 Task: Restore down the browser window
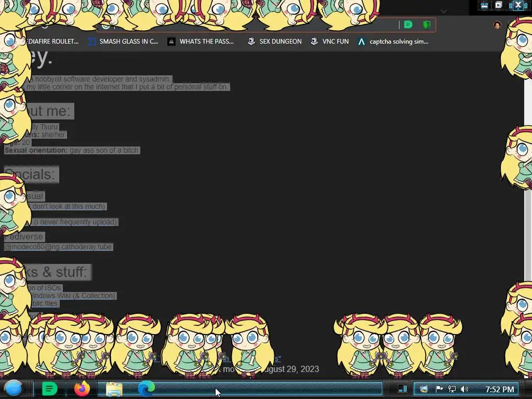498,5
